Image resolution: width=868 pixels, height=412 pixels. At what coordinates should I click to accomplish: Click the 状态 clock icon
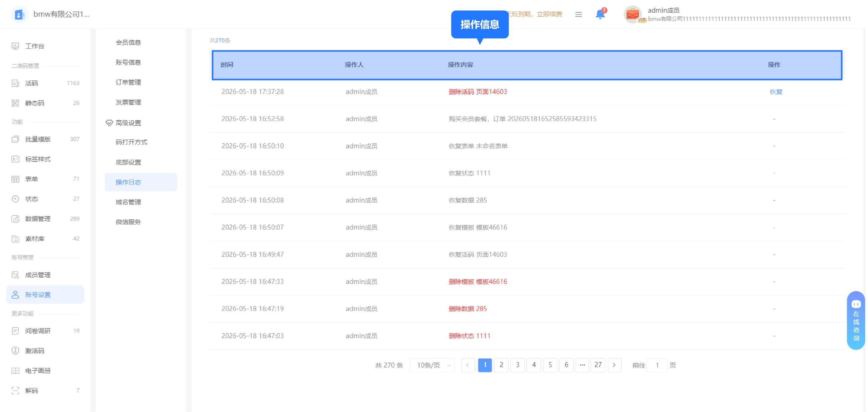[x=15, y=199]
